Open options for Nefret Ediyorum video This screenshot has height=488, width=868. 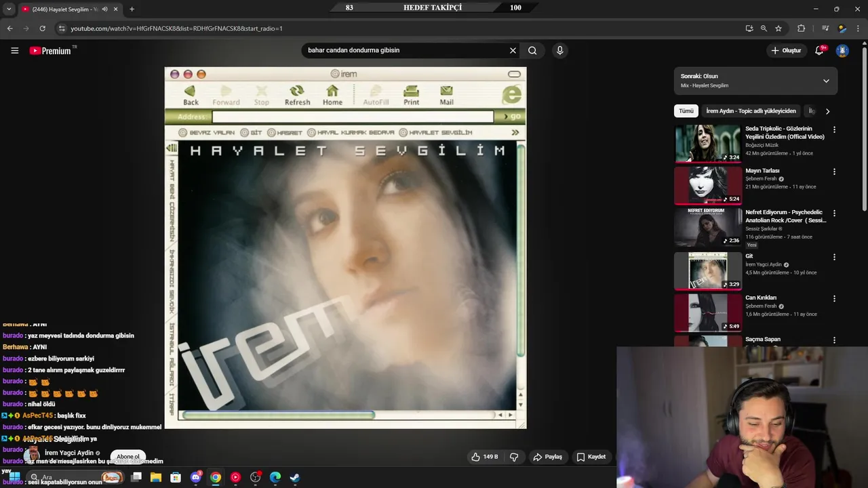pos(834,213)
